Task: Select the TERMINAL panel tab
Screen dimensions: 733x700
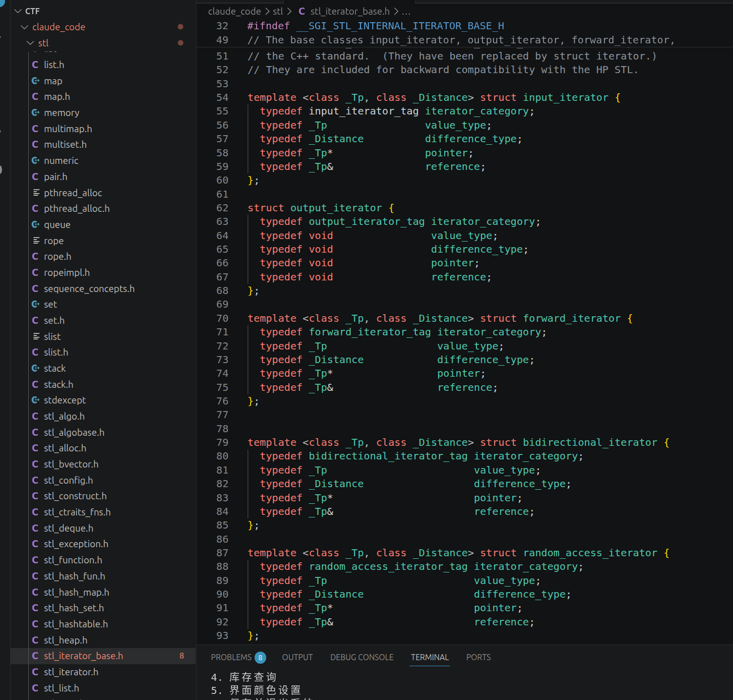Action: [x=430, y=657]
